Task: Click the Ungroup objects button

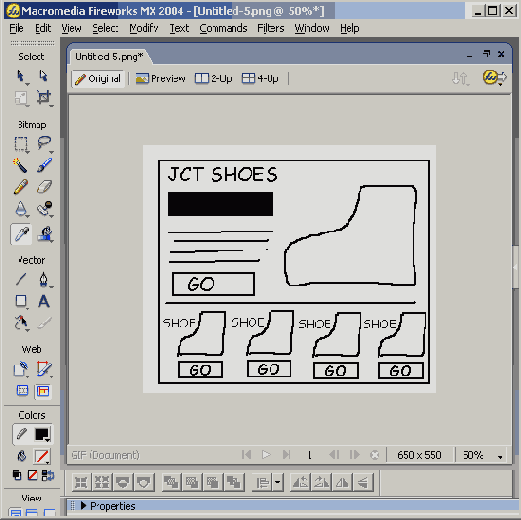Action: (x=102, y=482)
